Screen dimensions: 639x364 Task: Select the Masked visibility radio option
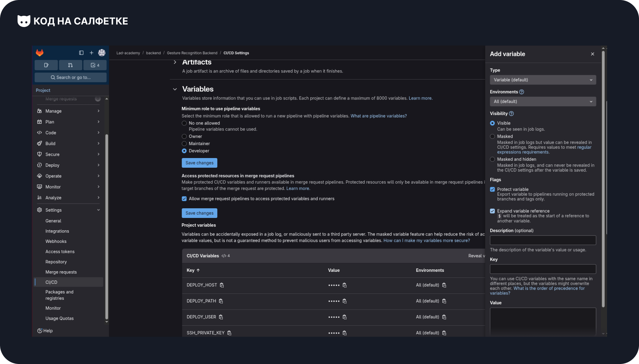pyautogui.click(x=492, y=136)
